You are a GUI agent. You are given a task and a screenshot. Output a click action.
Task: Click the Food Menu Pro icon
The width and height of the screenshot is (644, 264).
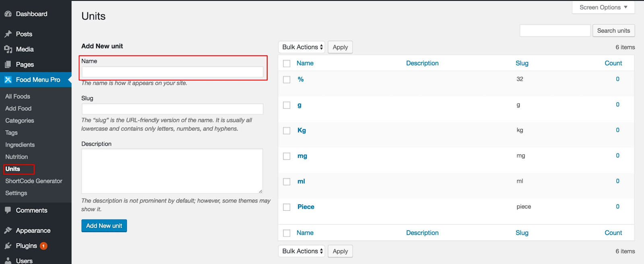tap(8, 80)
